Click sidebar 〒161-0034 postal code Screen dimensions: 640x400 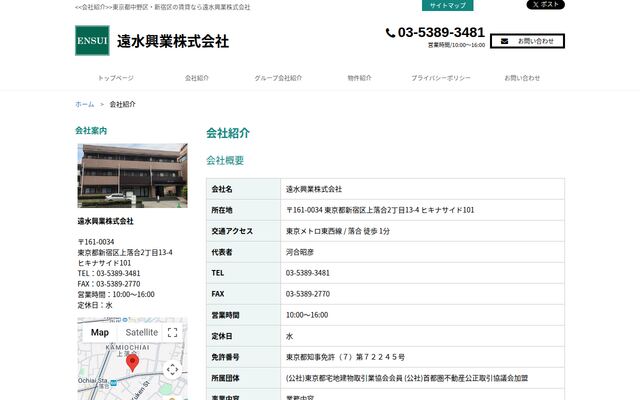(96, 242)
